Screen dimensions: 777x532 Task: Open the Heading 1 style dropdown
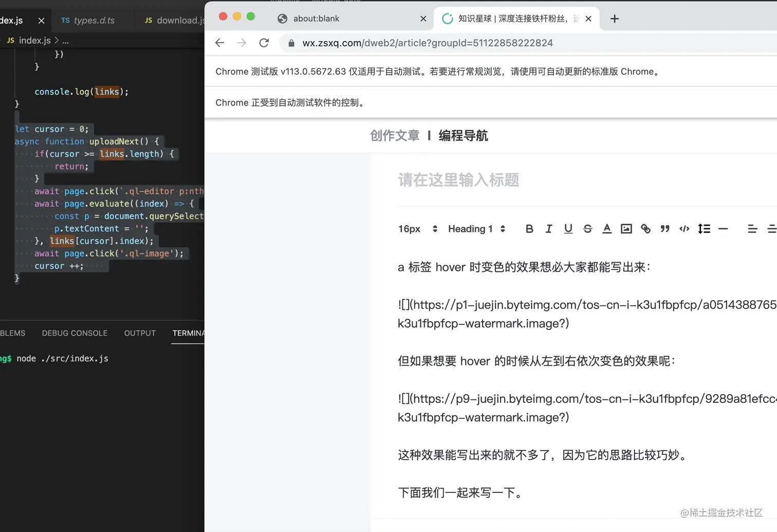point(476,229)
